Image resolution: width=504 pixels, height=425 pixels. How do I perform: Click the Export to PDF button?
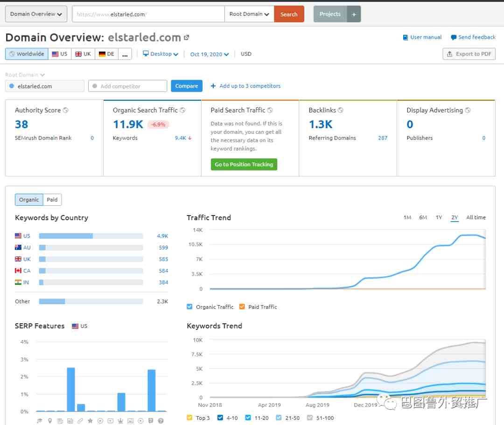coord(469,54)
